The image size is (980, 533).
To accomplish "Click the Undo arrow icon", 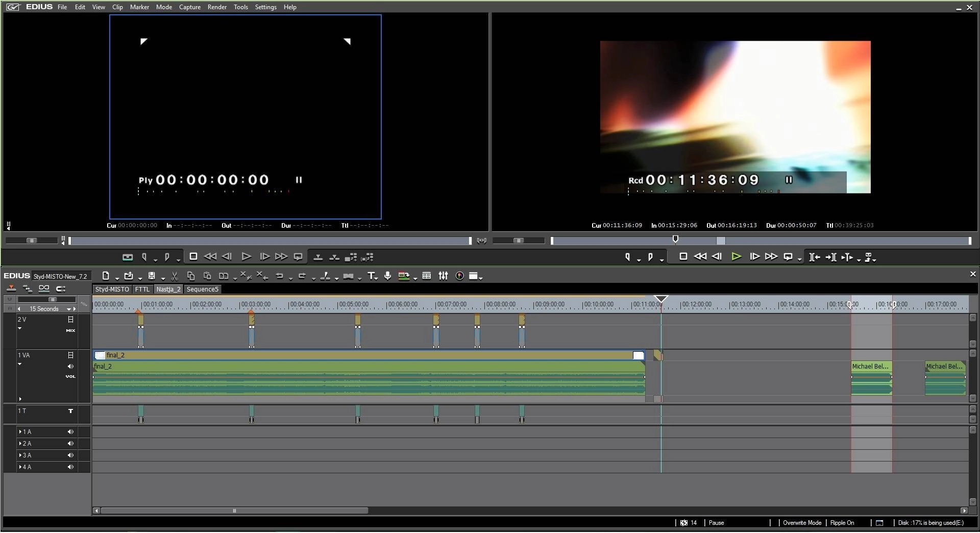I will 279,276.
